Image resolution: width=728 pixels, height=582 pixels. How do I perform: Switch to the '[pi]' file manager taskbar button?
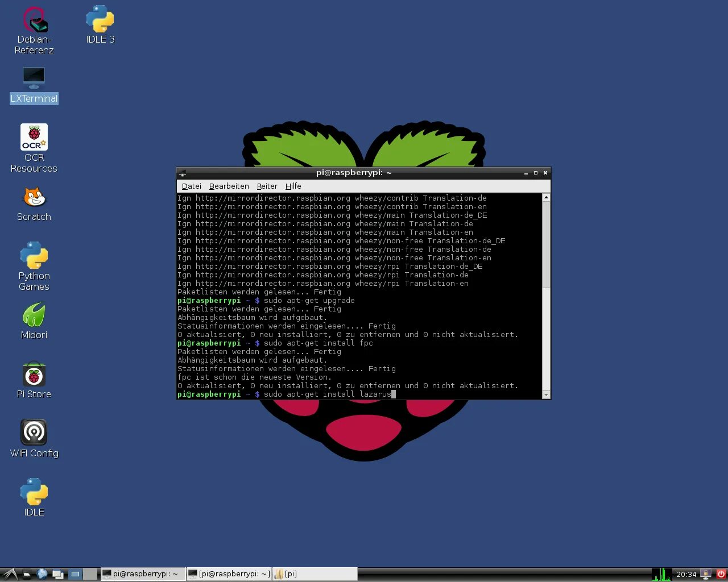315,574
